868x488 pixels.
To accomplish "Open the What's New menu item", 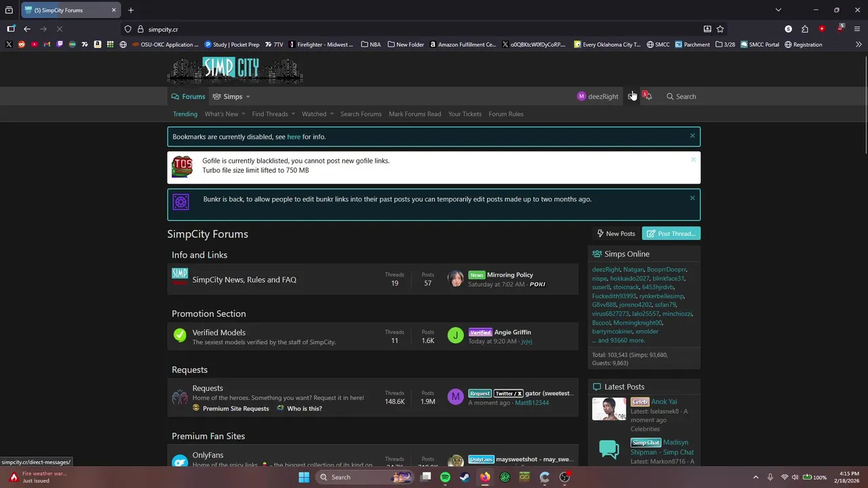I will point(221,114).
